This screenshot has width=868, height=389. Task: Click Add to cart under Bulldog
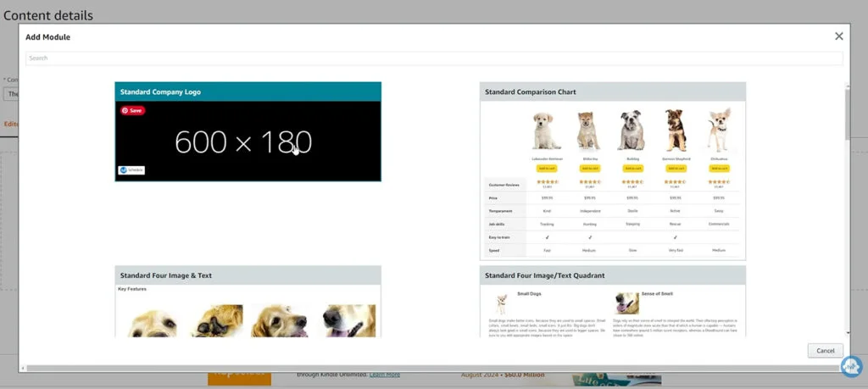pos(632,168)
